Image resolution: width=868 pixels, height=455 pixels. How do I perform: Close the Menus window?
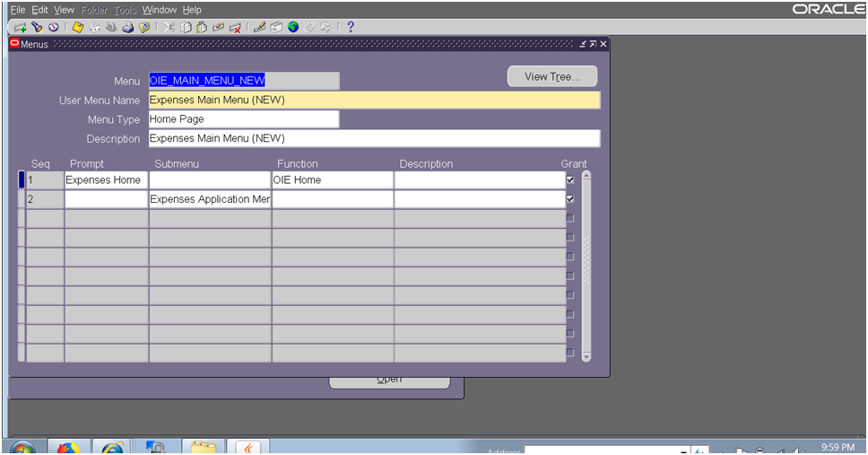coord(603,44)
